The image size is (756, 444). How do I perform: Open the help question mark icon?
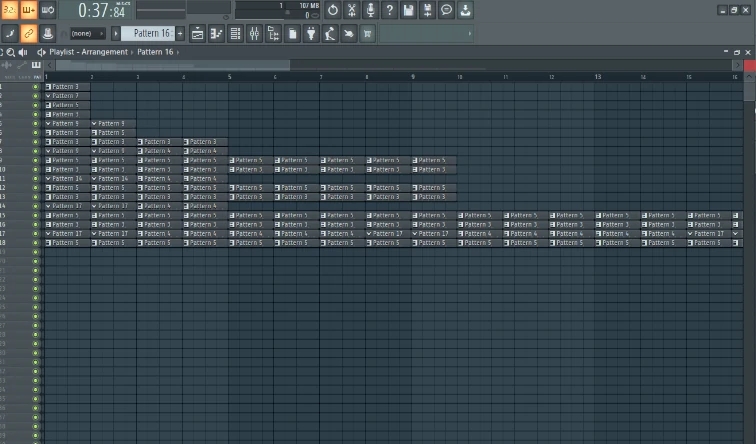click(x=389, y=10)
